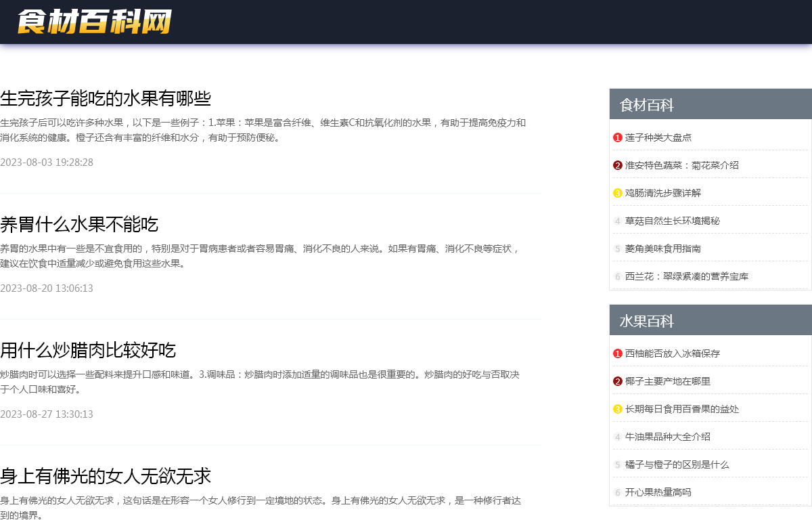812x520 pixels.
Task: Click rank 4 badge beside 牛油果品种大全介绍
Action: [617, 437]
